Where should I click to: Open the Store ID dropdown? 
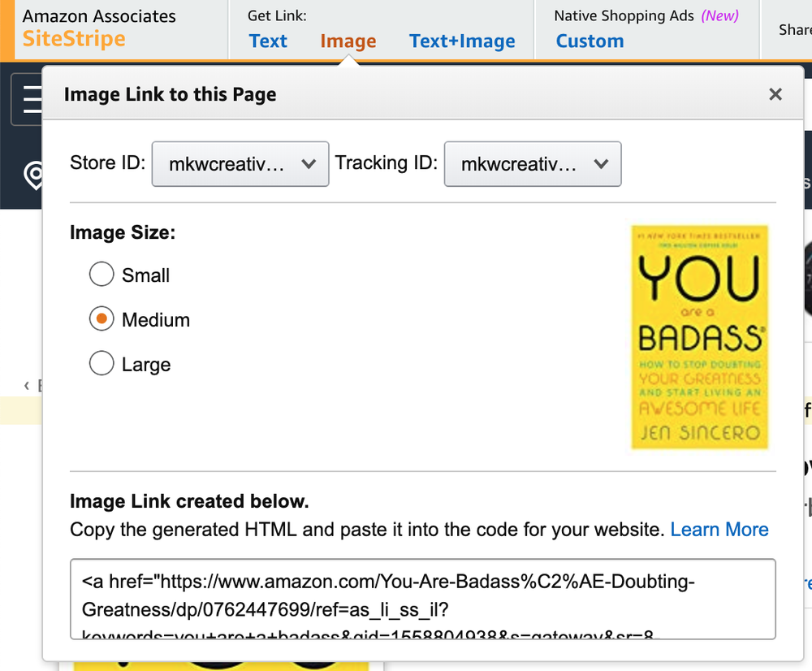tap(240, 164)
